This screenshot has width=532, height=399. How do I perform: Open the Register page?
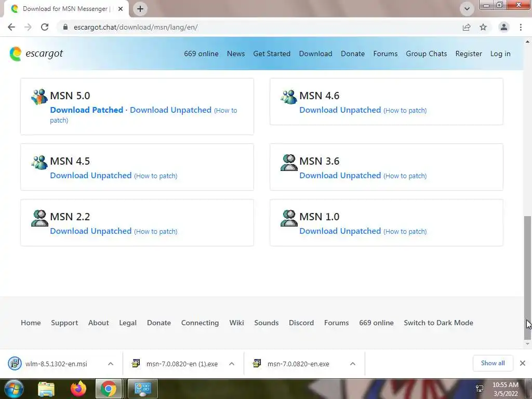tap(469, 54)
